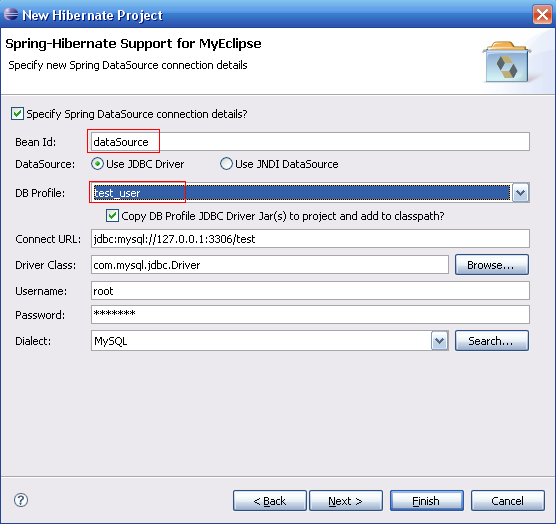Close the New Hibernate Project dialog
The image size is (556, 524).
[542, 15]
